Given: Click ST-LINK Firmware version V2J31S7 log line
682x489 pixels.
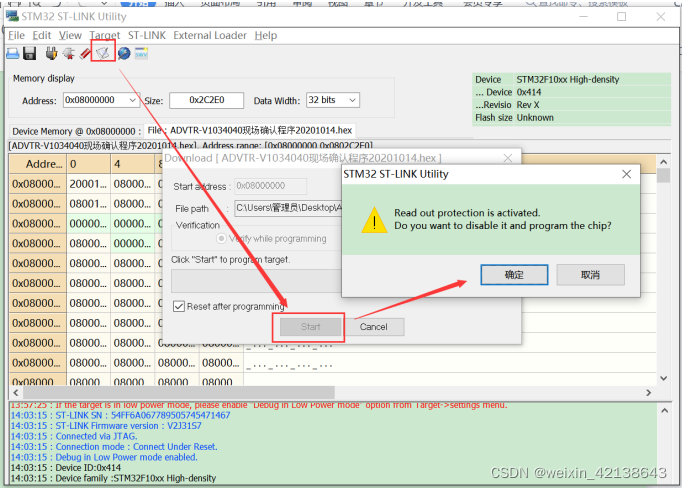Looking at the screenshot, I should click(x=106, y=426).
